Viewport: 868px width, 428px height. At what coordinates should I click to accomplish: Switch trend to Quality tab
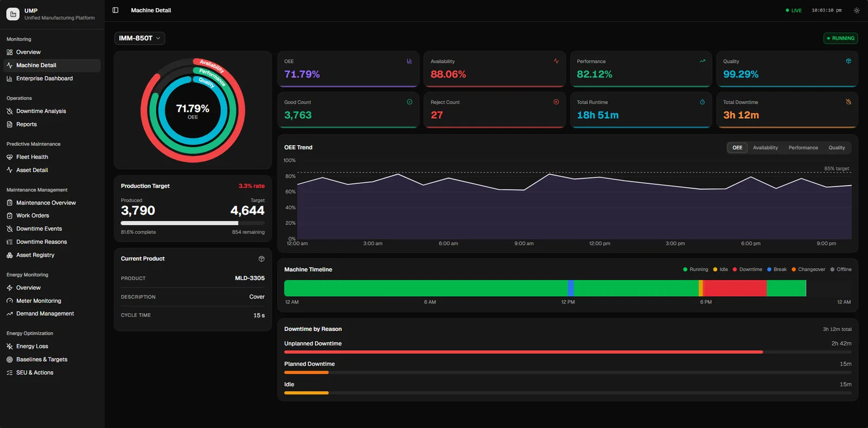point(837,148)
